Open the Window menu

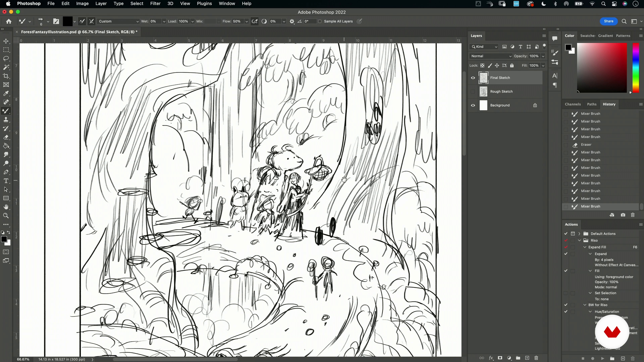pos(227,4)
